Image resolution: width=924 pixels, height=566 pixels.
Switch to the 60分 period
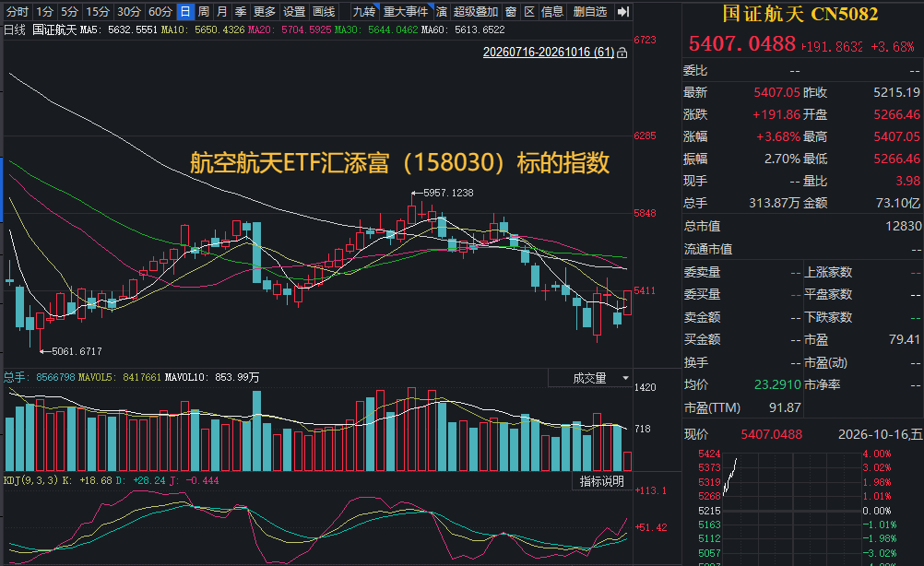pyautogui.click(x=160, y=12)
